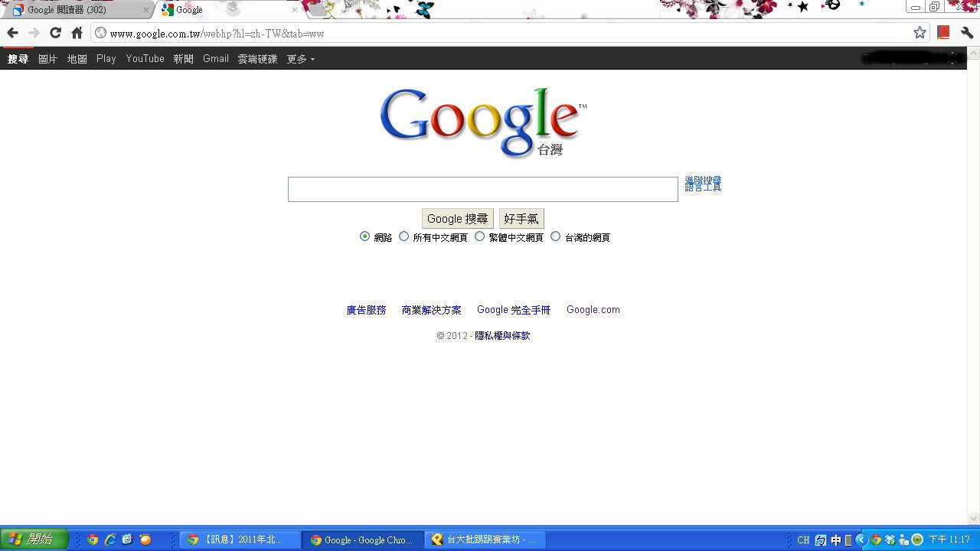
Task: Select the 網路 radio button
Action: (364, 236)
